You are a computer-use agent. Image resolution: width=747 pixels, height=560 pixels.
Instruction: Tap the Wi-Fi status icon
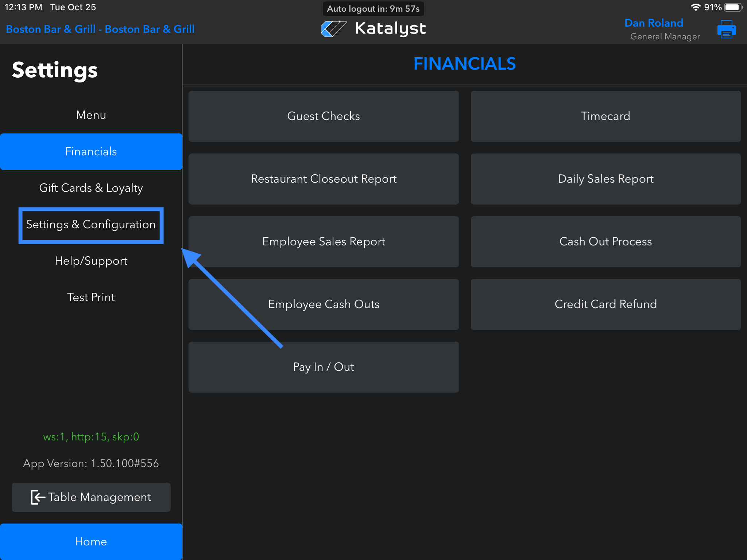[x=696, y=7]
